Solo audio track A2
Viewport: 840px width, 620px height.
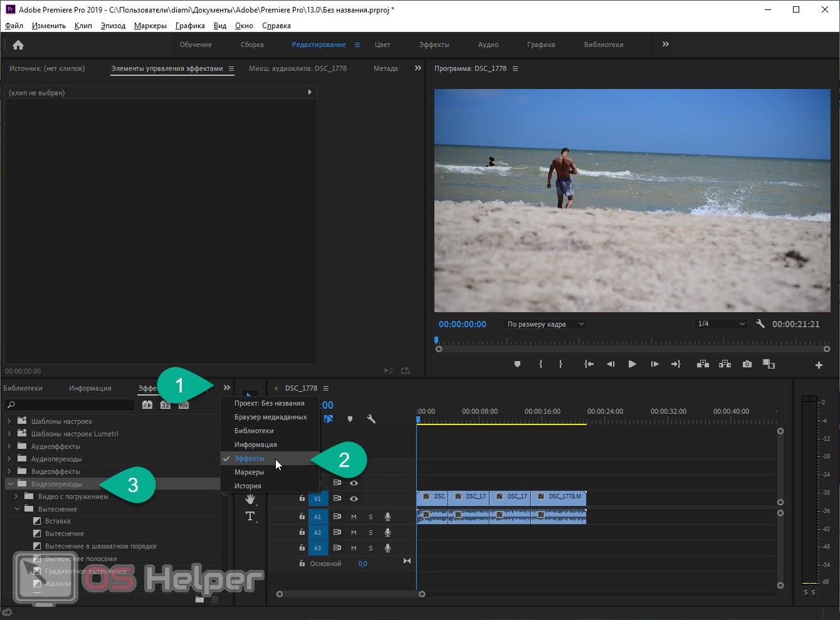coord(370,532)
